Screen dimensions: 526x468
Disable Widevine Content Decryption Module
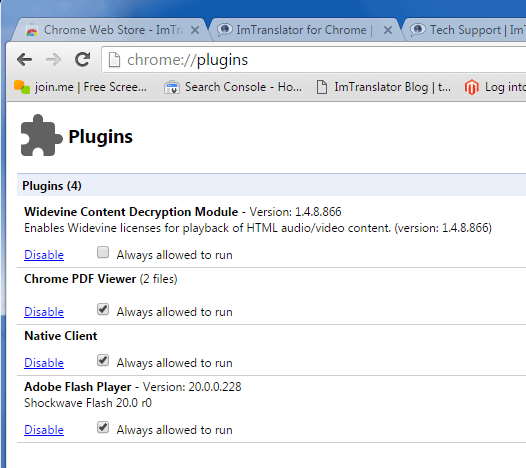44,255
